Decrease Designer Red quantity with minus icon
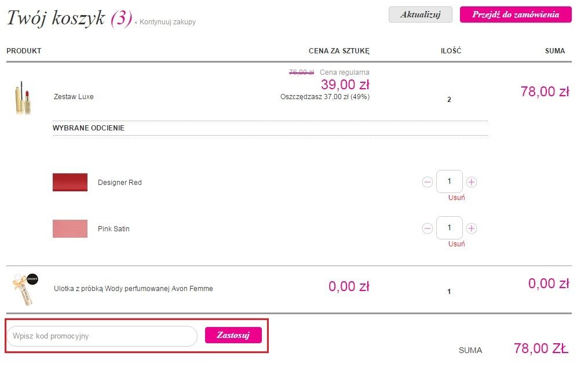The width and height of the screenshot is (588, 367). (427, 182)
